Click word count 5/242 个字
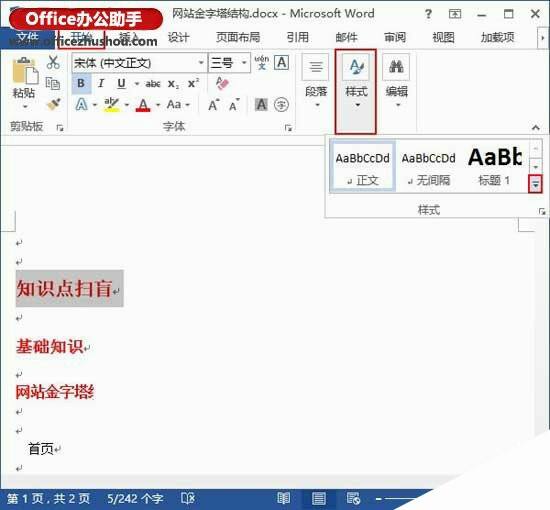 point(135,498)
